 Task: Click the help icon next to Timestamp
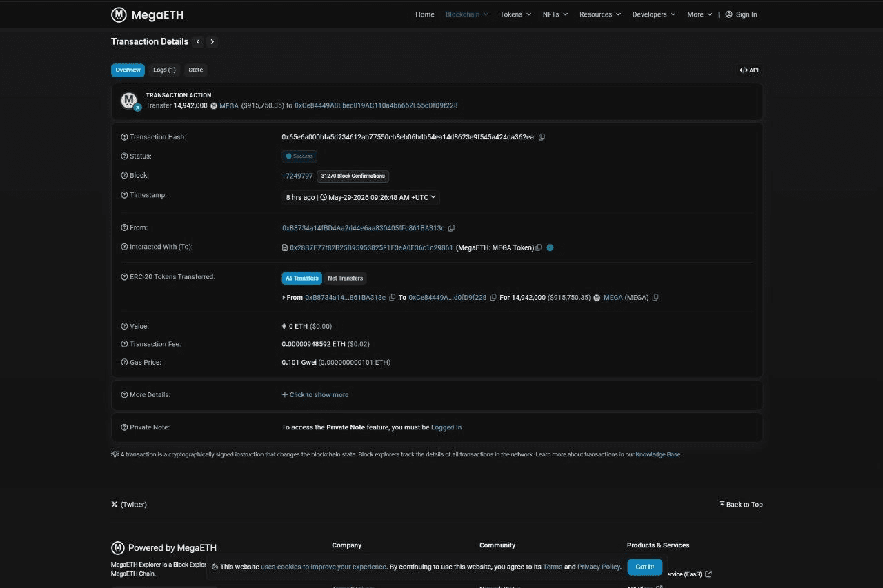pyautogui.click(x=124, y=195)
